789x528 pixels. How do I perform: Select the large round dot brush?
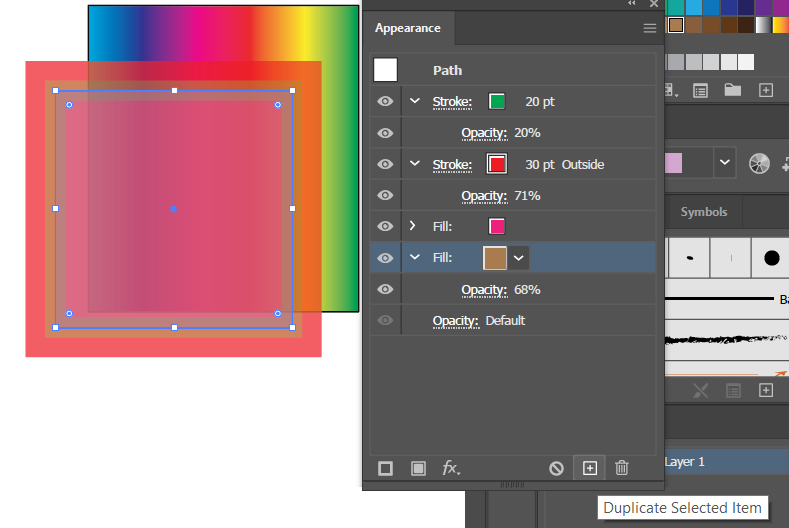(771, 258)
